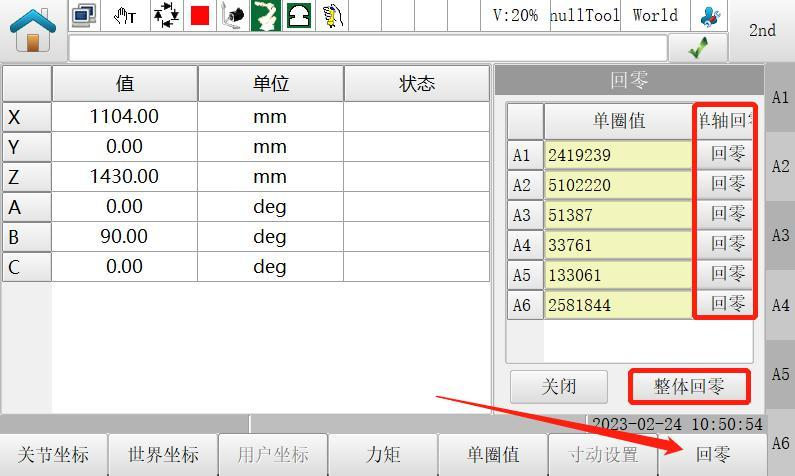Click the 单轴回零 column header
The height and width of the screenshot is (476, 795).
725,121
